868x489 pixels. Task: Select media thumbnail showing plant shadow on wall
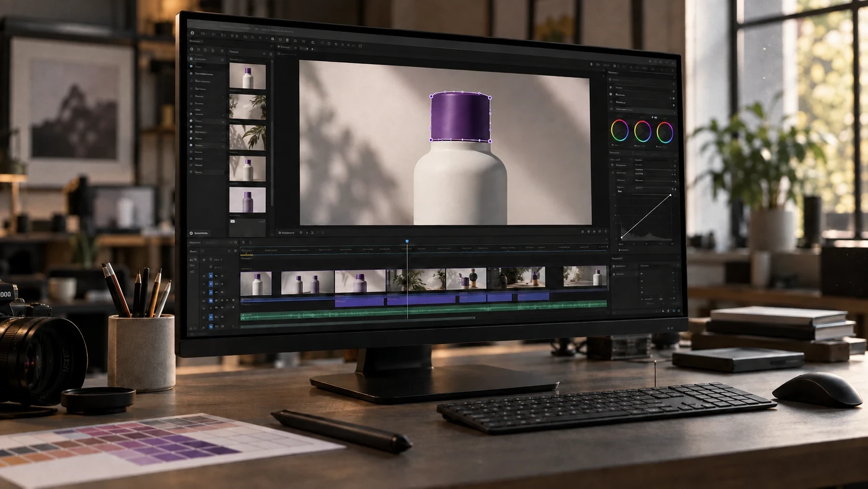(248, 107)
